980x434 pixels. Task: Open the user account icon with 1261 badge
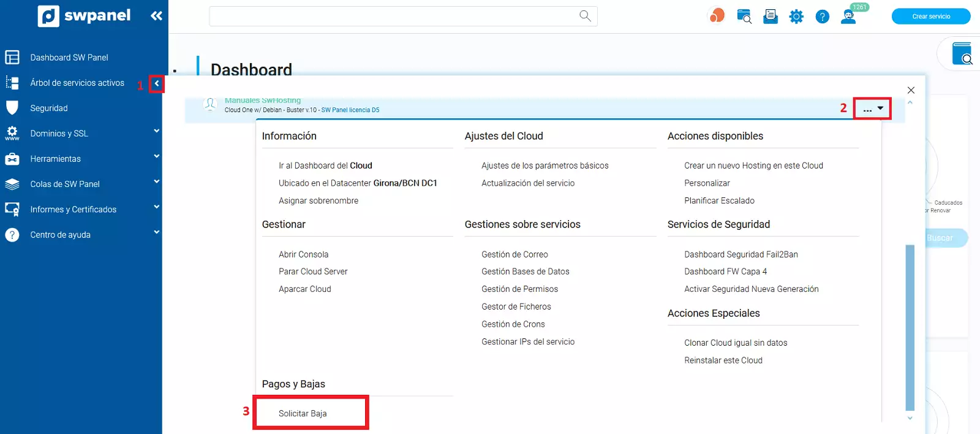[849, 17]
